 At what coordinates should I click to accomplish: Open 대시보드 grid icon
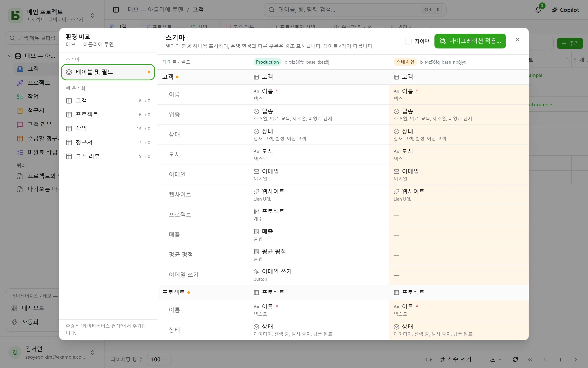[x=14, y=308]
